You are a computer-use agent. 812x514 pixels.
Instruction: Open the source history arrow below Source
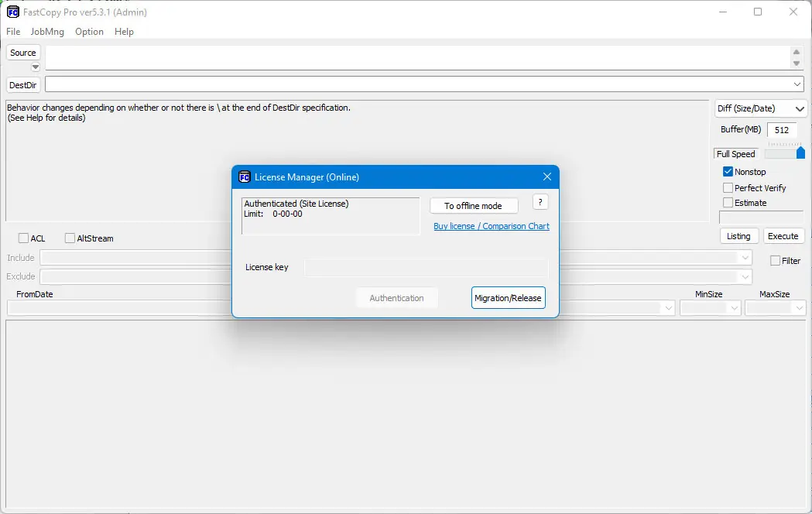(35, 67)
